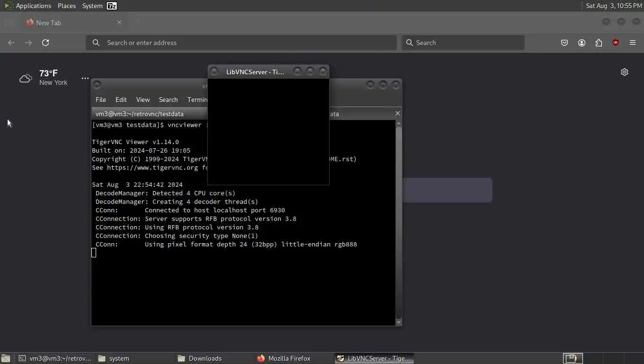This screenshot has height=364, width=644.
Task: Open the terminal Search menu
Action: pos(168,100)
